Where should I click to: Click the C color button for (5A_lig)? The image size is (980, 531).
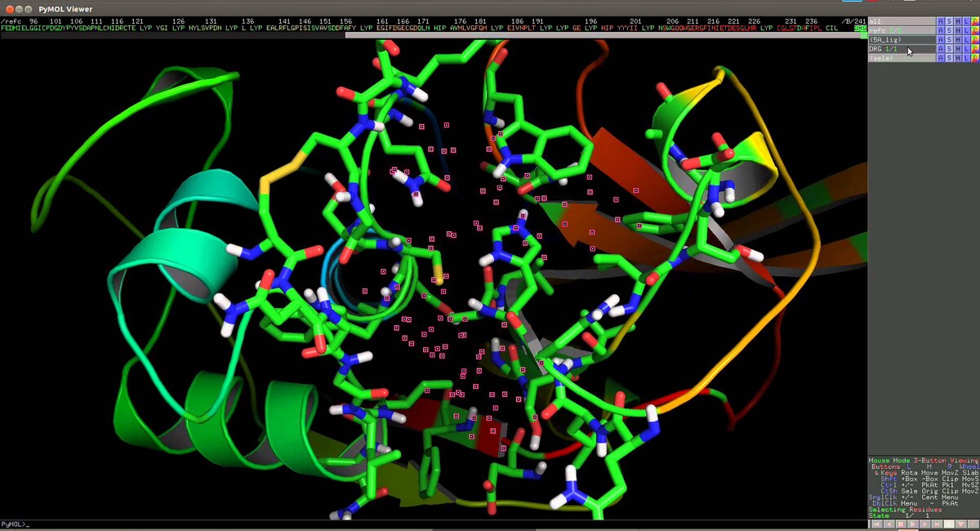975,39
